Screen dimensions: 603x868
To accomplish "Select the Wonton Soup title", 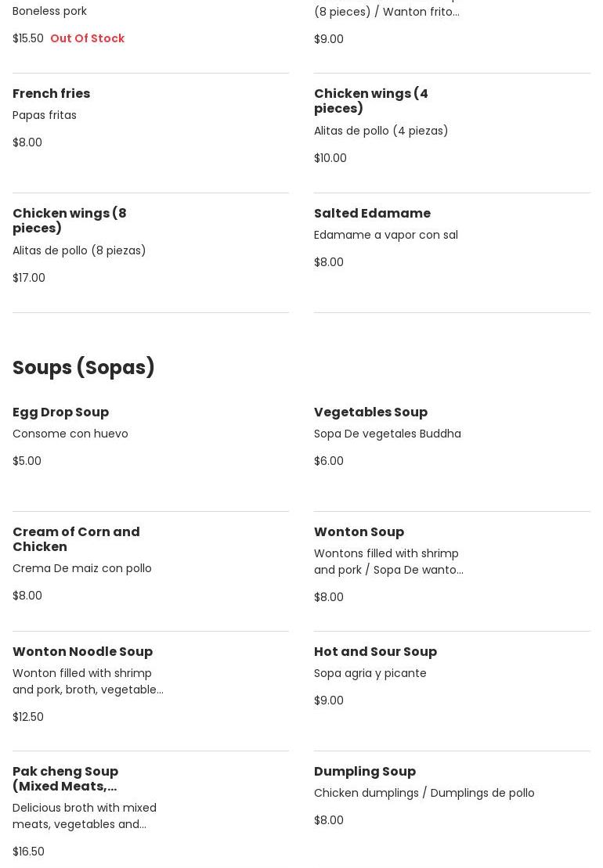I will tap(359, 532).
